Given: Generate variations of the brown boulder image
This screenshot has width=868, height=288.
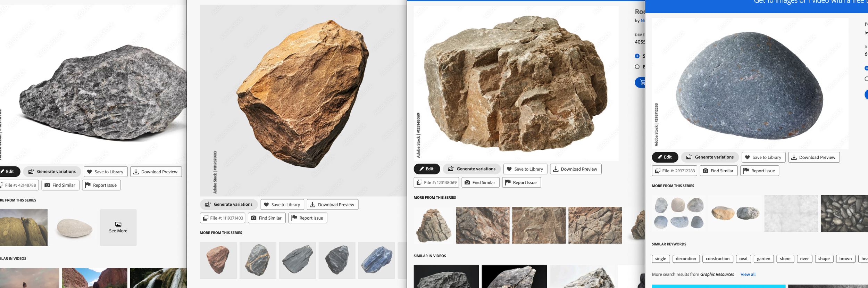Looking at the screenshot, I should pos(472,169).
